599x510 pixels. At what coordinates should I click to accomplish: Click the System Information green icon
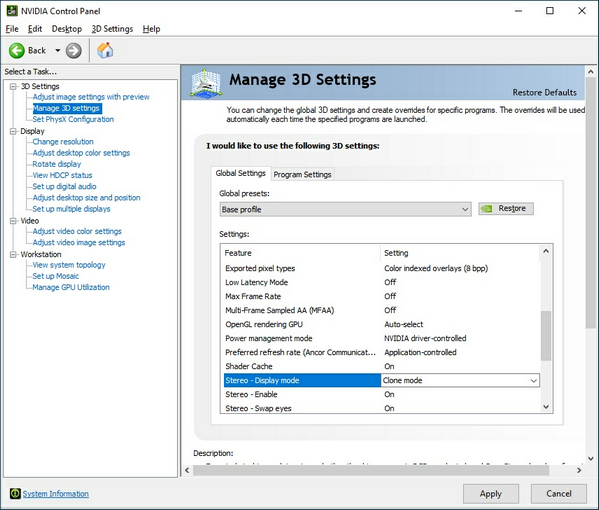[15, 493]
